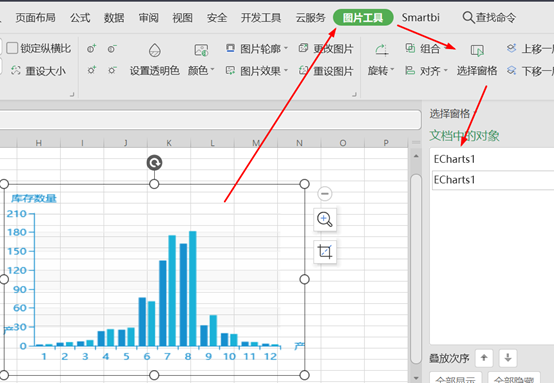Select column N header
Viewport: 554px width, 383px height.
point(299,143)
